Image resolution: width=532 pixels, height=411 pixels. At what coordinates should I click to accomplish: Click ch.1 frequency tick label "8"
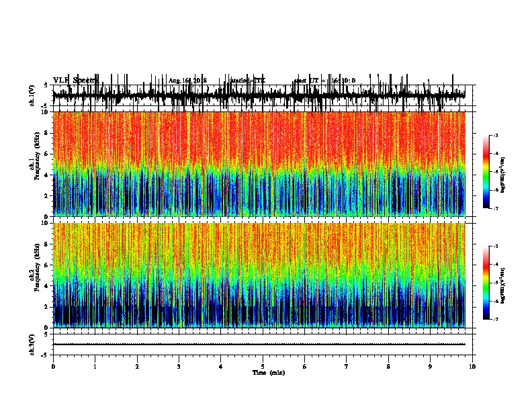tap(48, 133)
